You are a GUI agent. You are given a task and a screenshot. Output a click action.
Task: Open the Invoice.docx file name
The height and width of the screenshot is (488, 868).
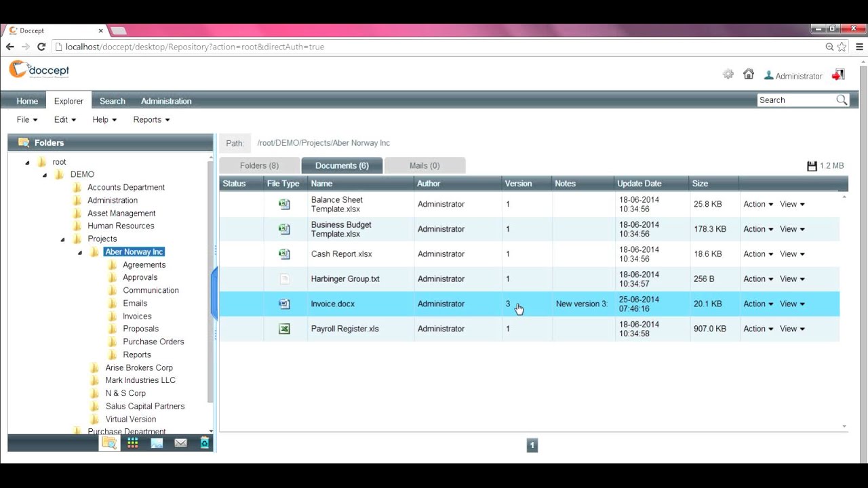pos(333,304)
